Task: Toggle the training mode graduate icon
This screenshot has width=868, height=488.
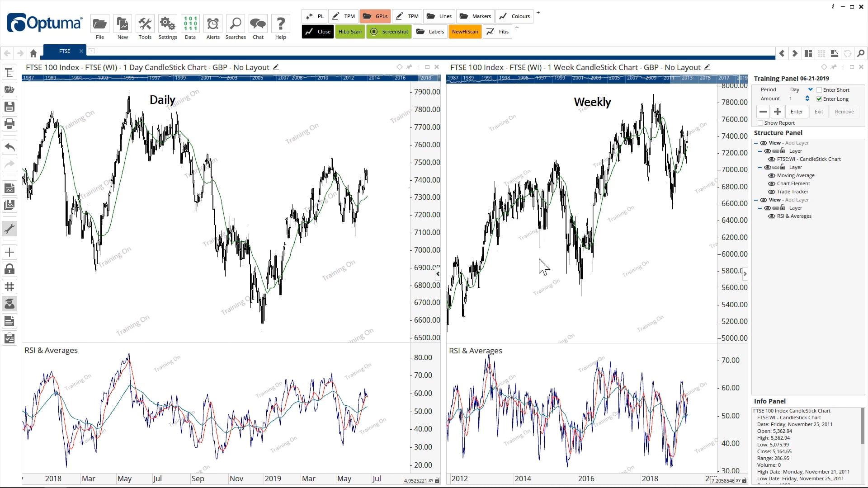Action: (9, 304)
